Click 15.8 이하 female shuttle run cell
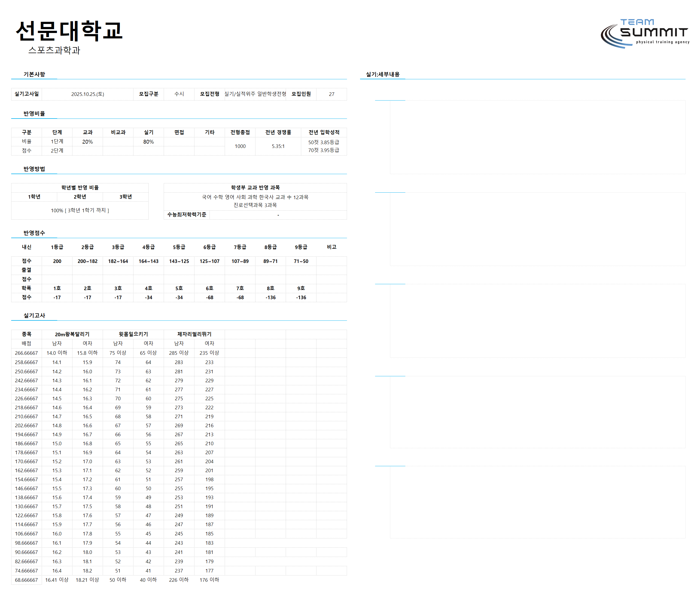The height and width of the screenshot is (594, 700). click(x=87, y=353)
